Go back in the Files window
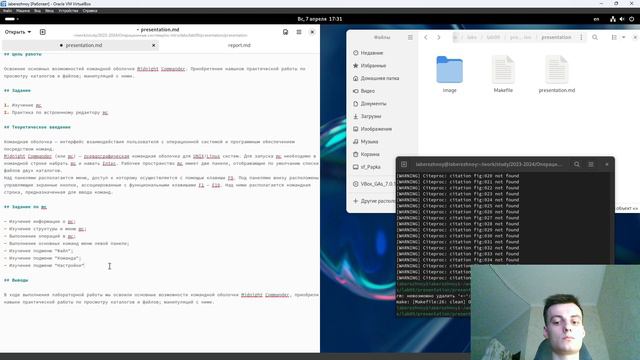 [x=426, y=37]
